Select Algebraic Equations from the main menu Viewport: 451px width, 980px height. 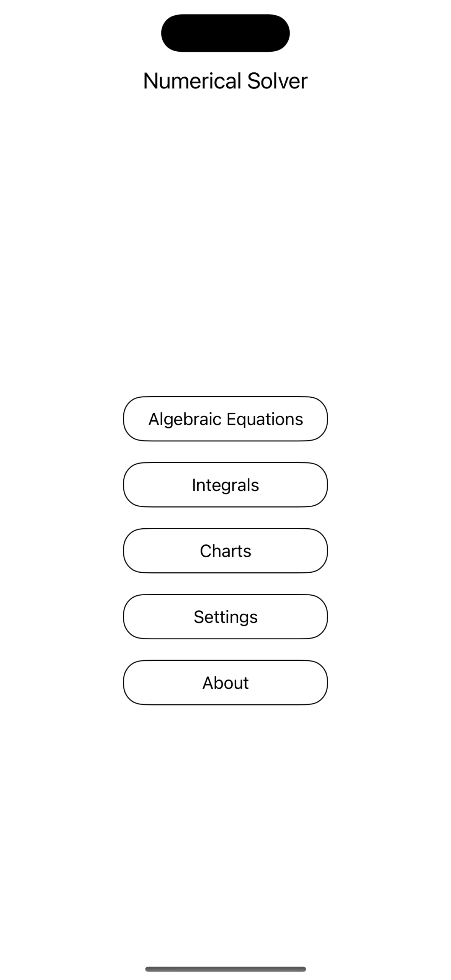pyautogui.click(x=225, y=419)
